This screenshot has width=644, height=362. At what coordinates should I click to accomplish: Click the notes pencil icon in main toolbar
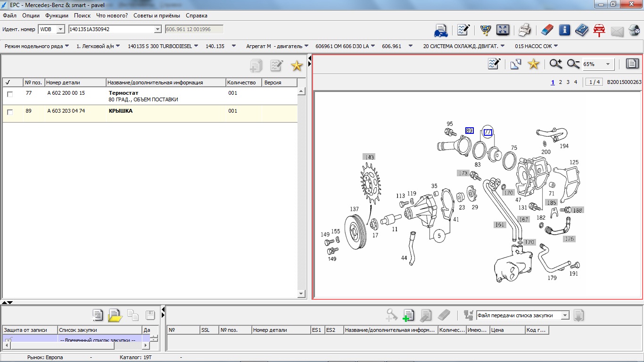pyautogui.click(x=463, y=30)
